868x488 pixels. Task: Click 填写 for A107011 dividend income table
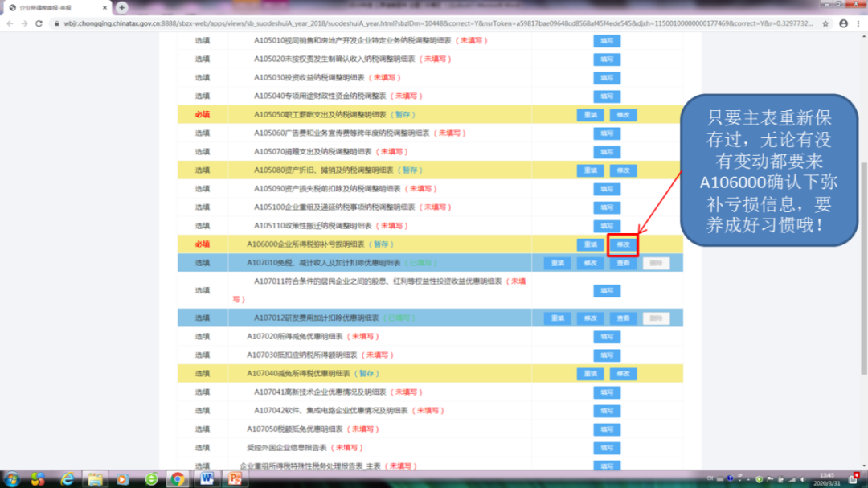(607, 290)
